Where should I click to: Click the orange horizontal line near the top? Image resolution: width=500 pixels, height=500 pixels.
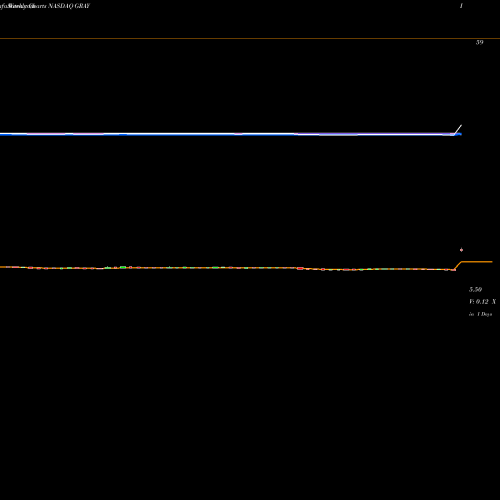250,39
